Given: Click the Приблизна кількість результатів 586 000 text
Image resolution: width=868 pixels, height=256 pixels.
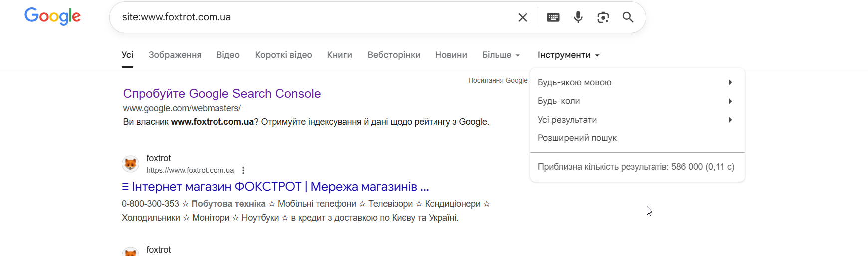Looking at the screenshot, I should pyautogui.click(x=636, y=167).
